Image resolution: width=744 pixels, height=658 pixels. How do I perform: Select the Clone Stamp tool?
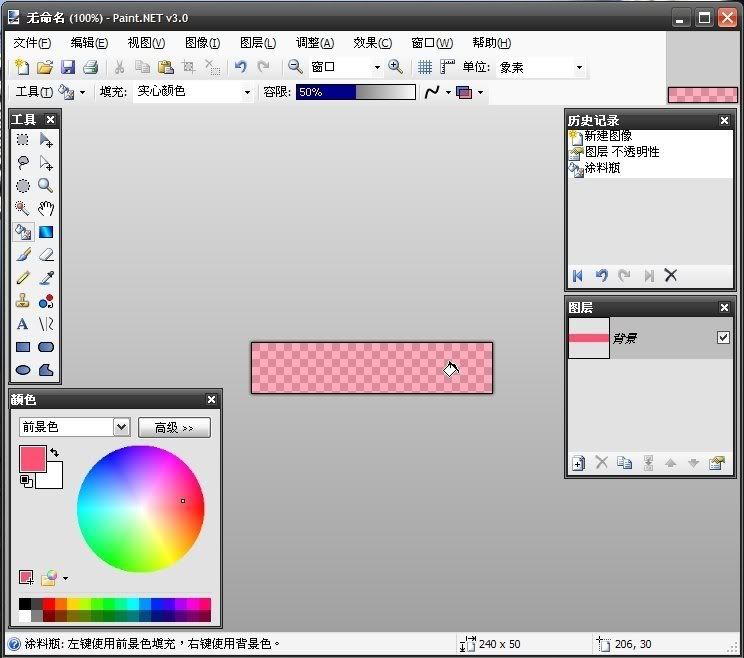(22, 301)
